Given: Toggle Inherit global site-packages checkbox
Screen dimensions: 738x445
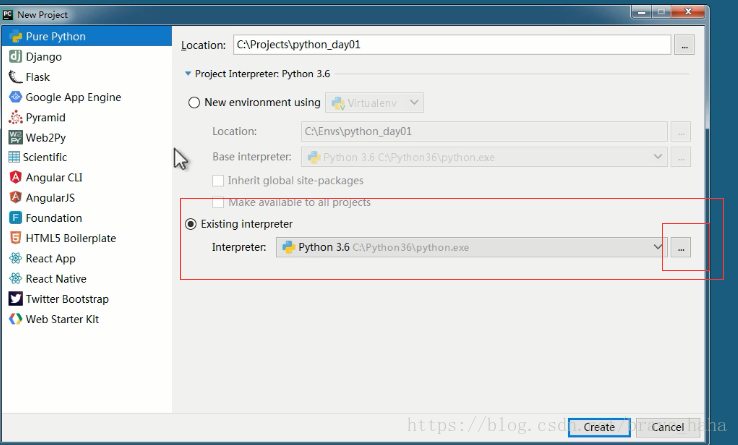Looking at the screenshot, I should tap(218, 181).
